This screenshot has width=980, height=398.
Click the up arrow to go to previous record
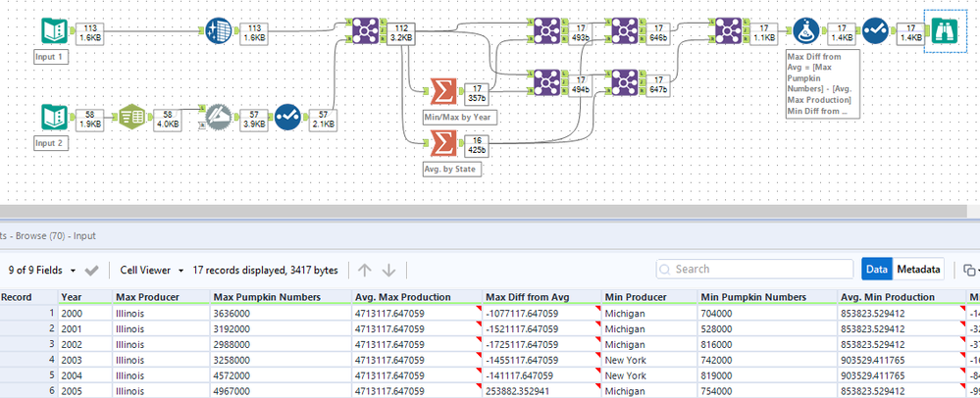pos(362,270)
